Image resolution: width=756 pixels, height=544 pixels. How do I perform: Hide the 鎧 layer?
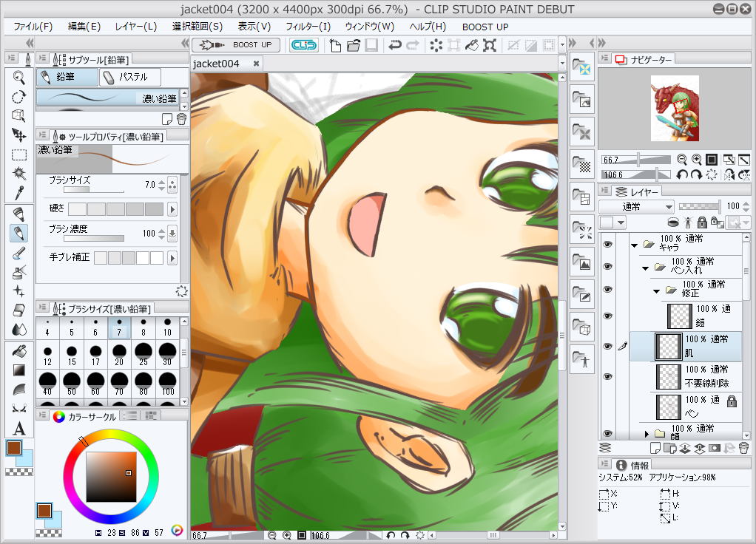point(607,316)
